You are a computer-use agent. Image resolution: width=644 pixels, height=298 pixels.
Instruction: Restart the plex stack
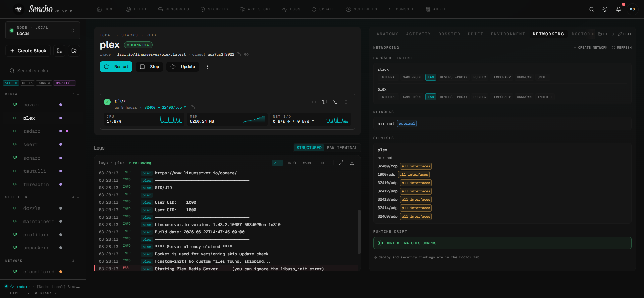click(x=116, y=67)
